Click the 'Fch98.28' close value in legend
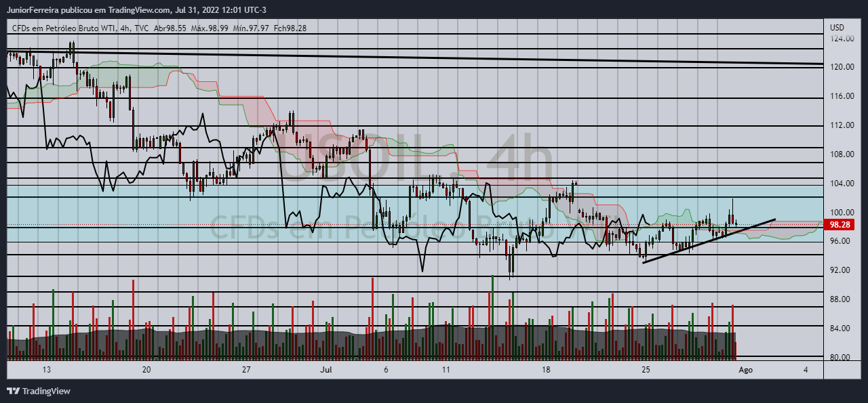The width and height of the screenshot is (868, 403). tap(290, 28)
